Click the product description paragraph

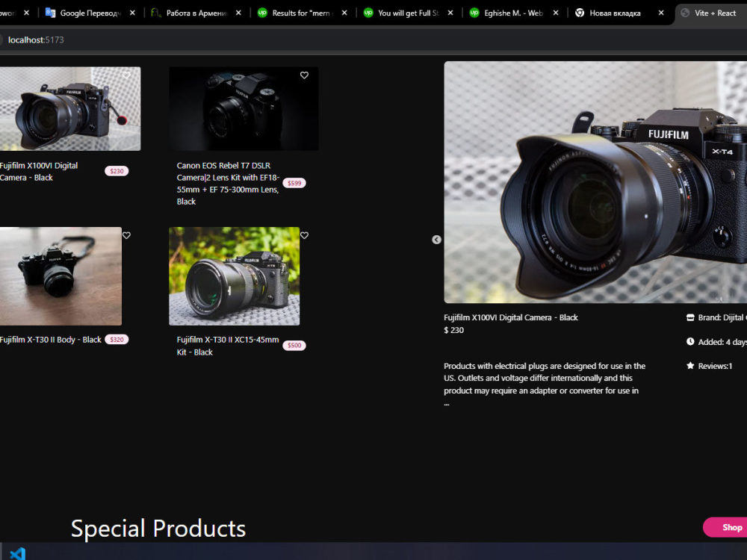coord(545,385)
